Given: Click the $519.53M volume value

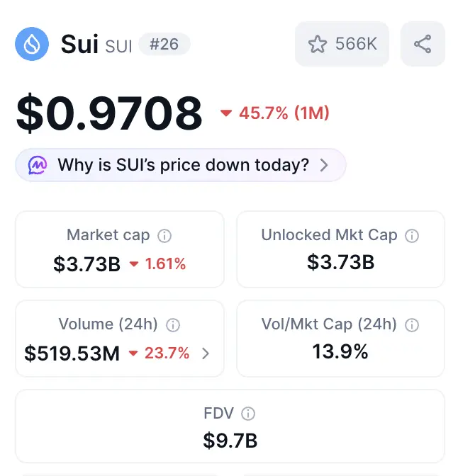Looking at the screenshot, I should tap(72, 353).
